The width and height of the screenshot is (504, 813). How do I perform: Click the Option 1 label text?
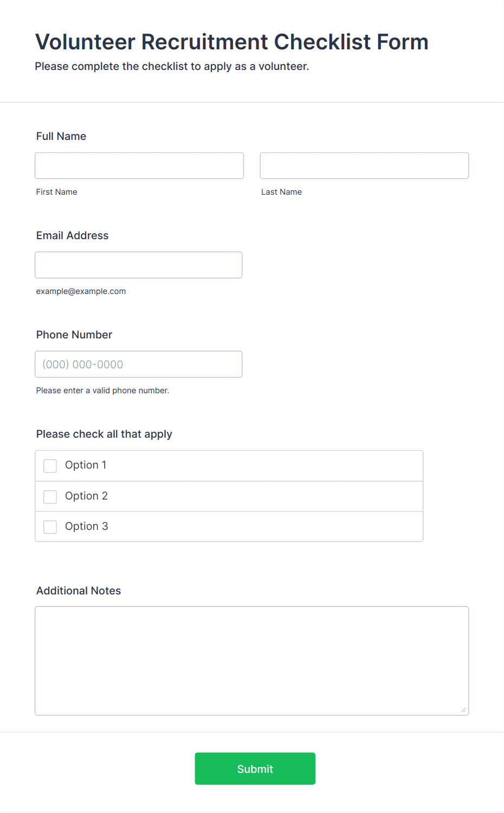click(x=86, y=465)
